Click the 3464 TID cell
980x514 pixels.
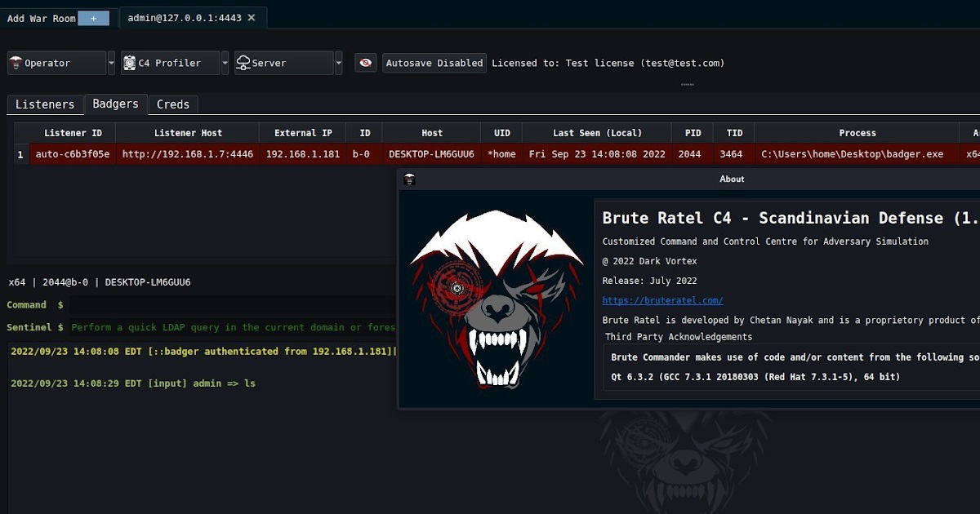coord(733,153)
